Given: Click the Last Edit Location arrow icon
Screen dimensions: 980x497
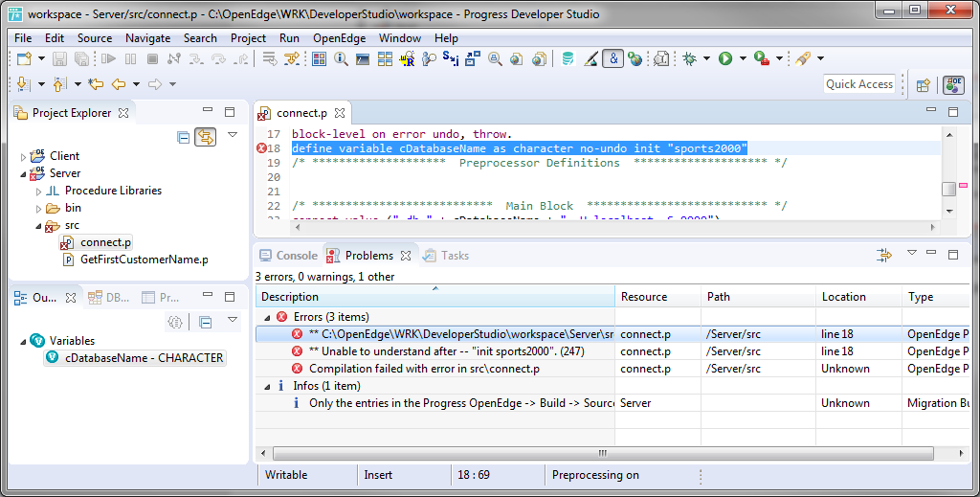Looking at the screenshot, I should pyautogui.click(x=96, y=83).
